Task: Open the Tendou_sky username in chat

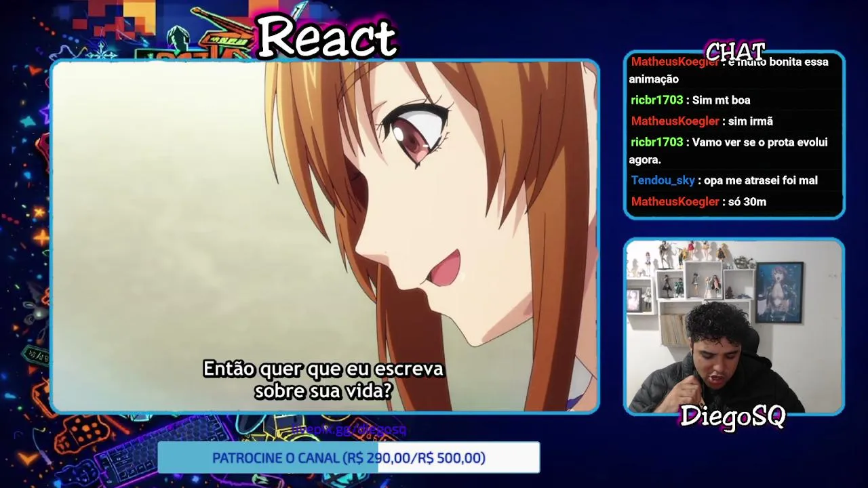Action: (663, 180)
